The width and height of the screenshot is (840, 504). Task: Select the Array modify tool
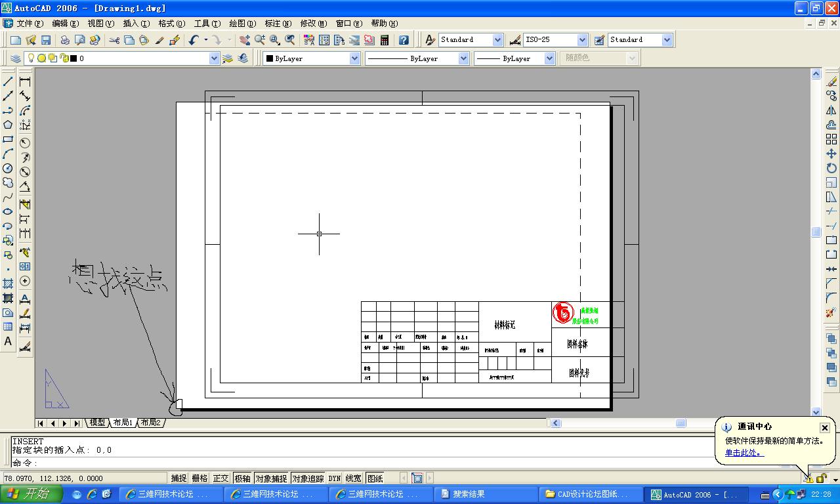point(831,139)
